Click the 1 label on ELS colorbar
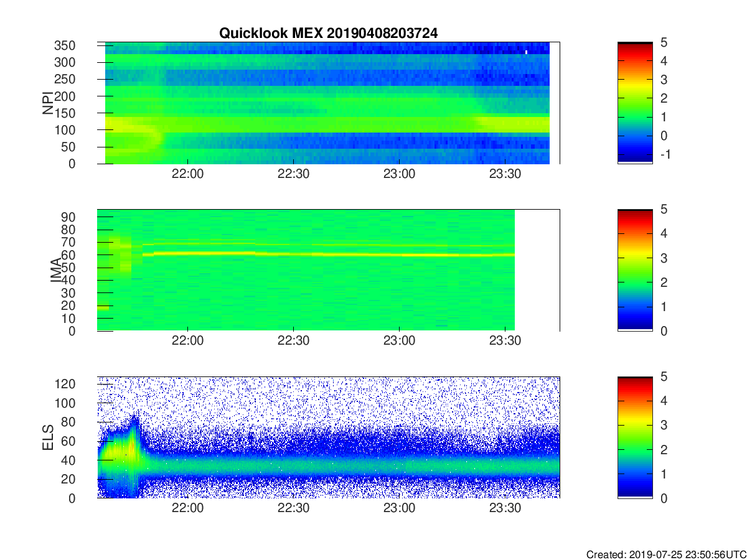The image size is (747, 560). click(664, 474)
